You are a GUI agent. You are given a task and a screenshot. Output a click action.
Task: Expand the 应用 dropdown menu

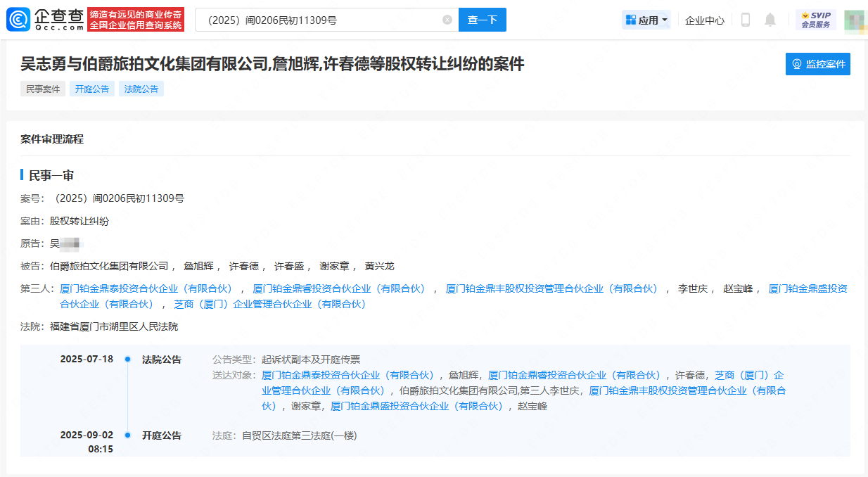coord(646,20)
